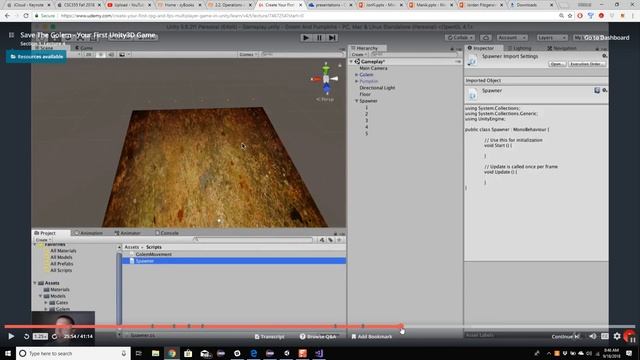Click the Execution Order button
Image resolution: width=640 pixels, height=360 pixels.
click(587, 64)
